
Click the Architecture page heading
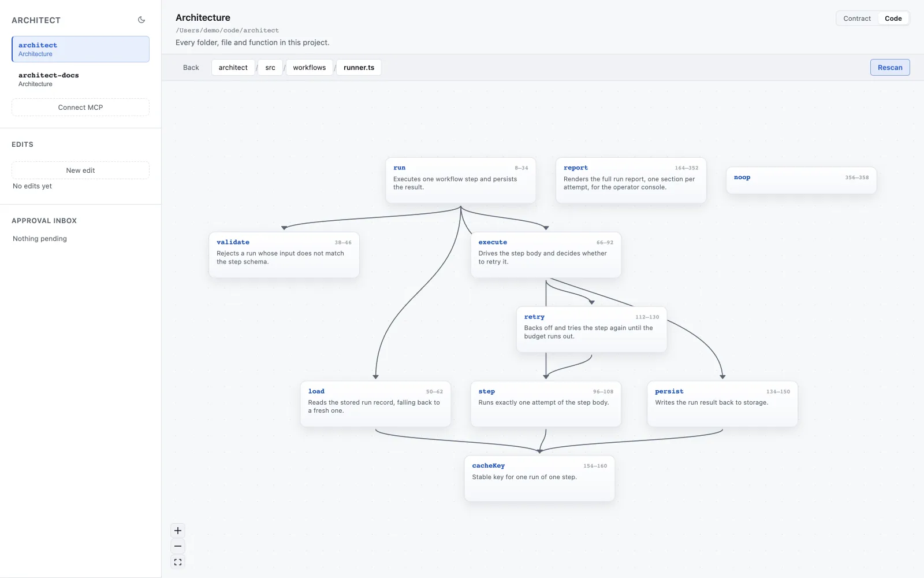203,18
